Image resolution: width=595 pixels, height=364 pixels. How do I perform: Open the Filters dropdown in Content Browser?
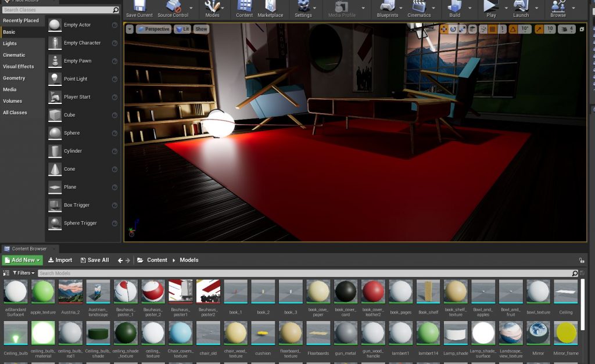pyautogui.click(x=23, y=273)
